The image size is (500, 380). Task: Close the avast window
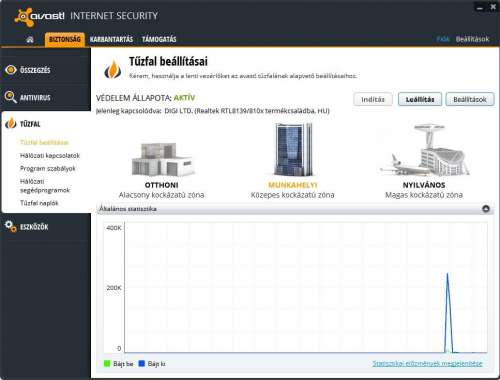click(493, 7)
